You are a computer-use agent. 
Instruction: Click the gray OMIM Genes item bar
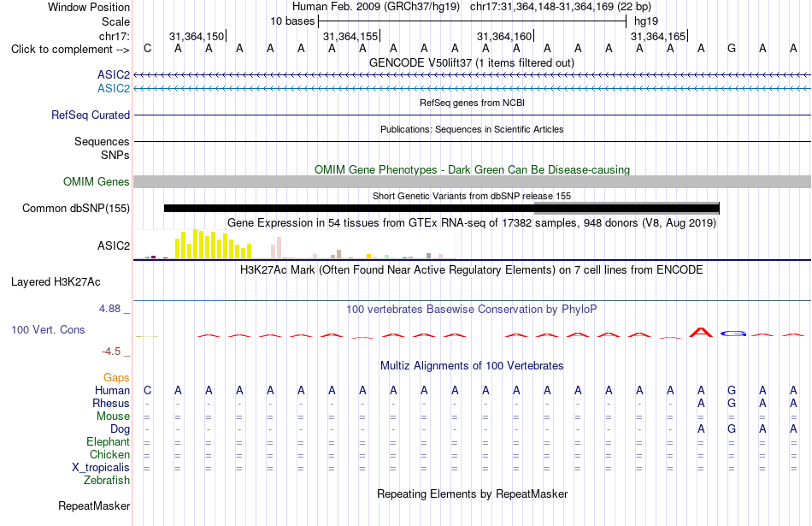472,182
